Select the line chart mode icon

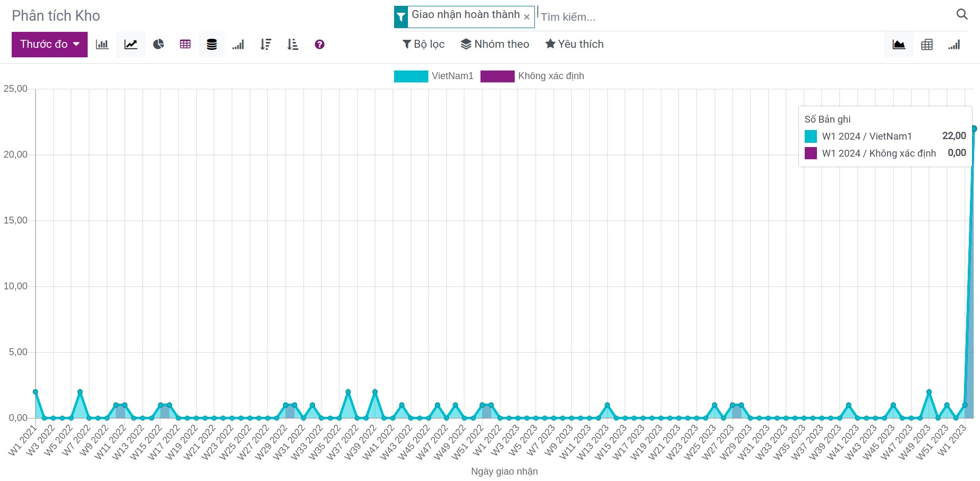[131, 45]
